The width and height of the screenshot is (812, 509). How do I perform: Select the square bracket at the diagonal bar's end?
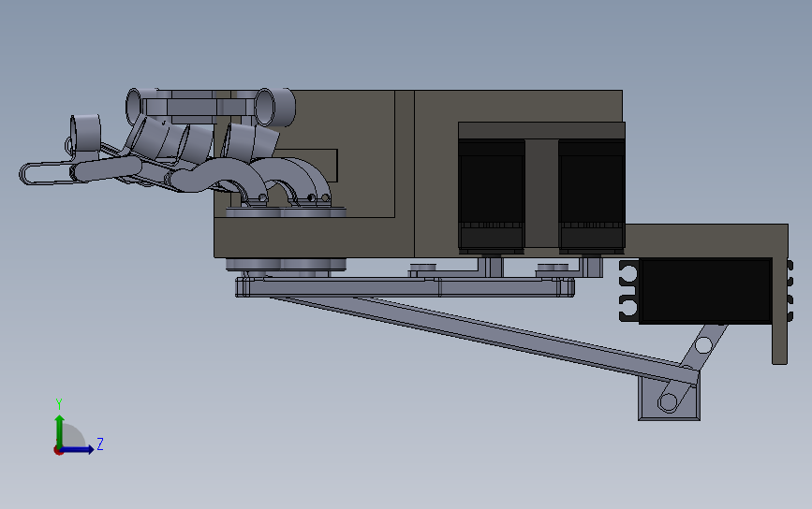tap(669, 398)
